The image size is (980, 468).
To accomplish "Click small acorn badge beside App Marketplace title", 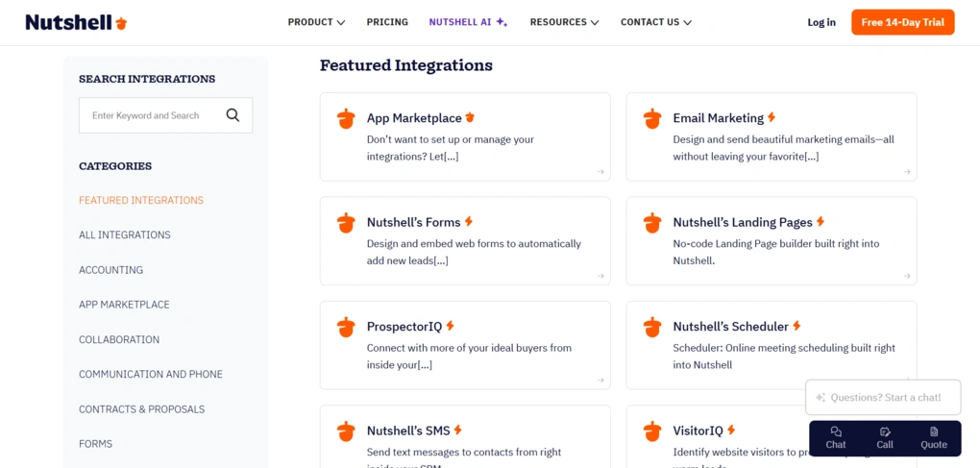I will point(470,117).
